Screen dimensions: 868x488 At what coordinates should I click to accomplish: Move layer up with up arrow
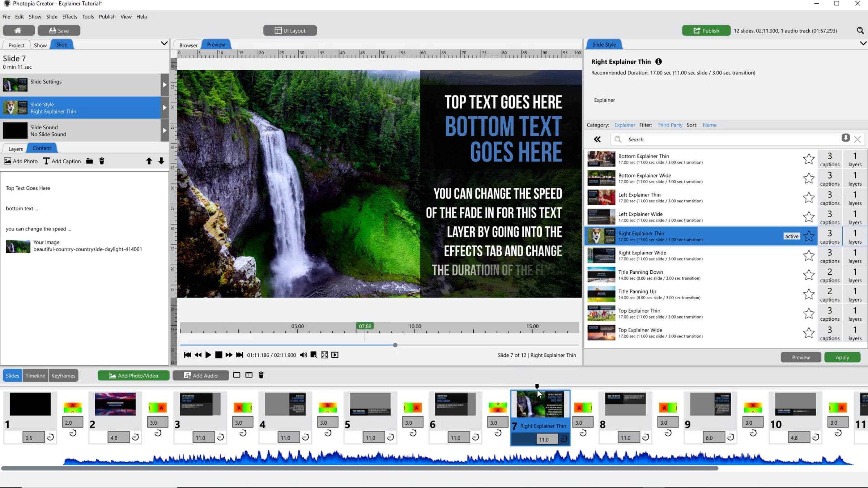click(x=149, y=161)
